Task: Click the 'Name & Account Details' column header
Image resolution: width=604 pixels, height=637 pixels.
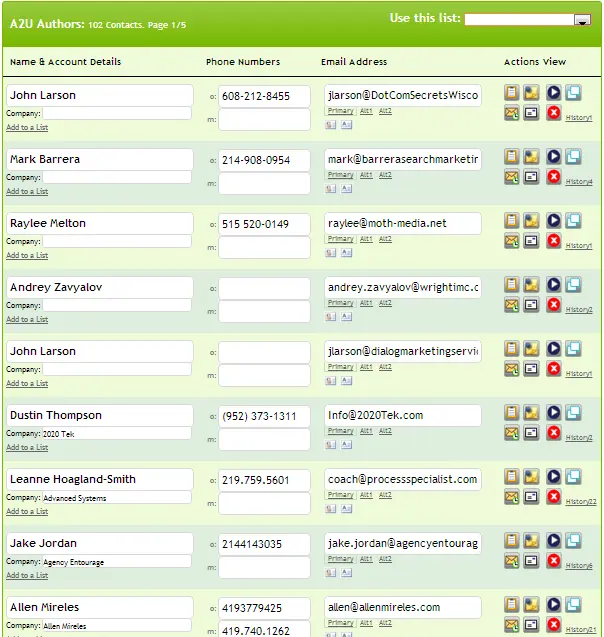Action: (x=65, y=62)
